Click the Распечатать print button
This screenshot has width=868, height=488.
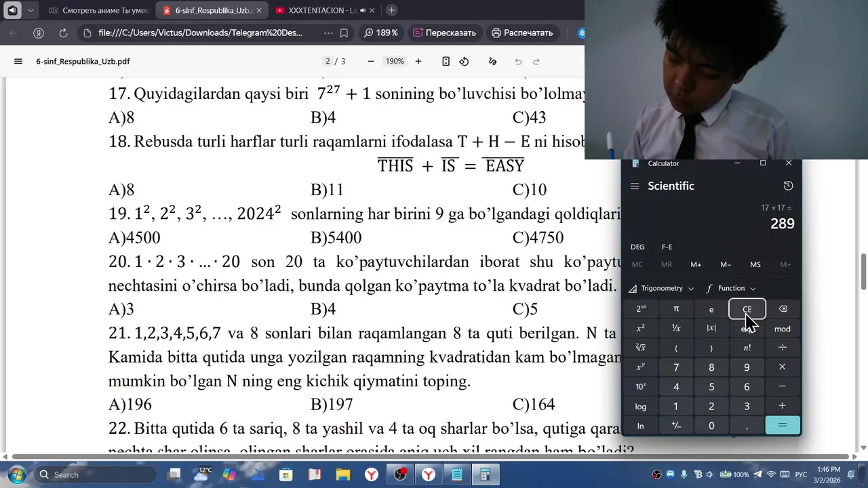pyautogui.click(x=522, y=33)
